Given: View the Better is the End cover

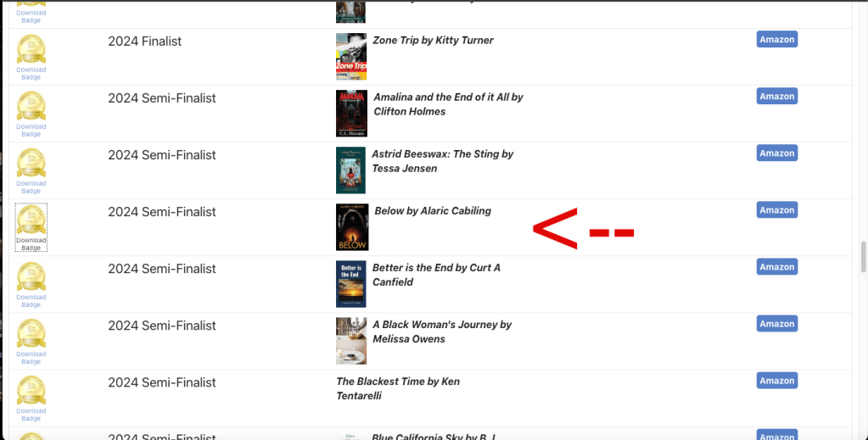Looking at the screenshot, I should point(351,284).
